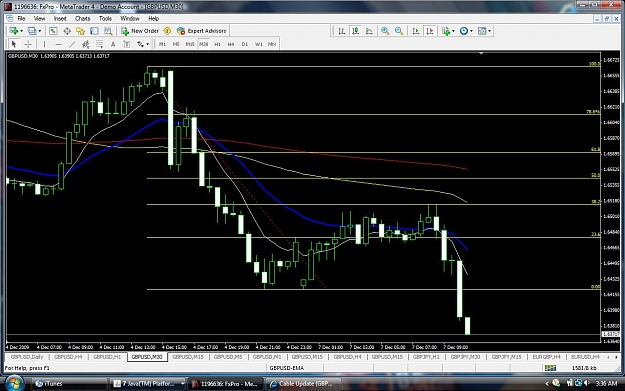Screen dimensions: 625x391
Task: Draw a horizontal line tool
Action: 59,44
